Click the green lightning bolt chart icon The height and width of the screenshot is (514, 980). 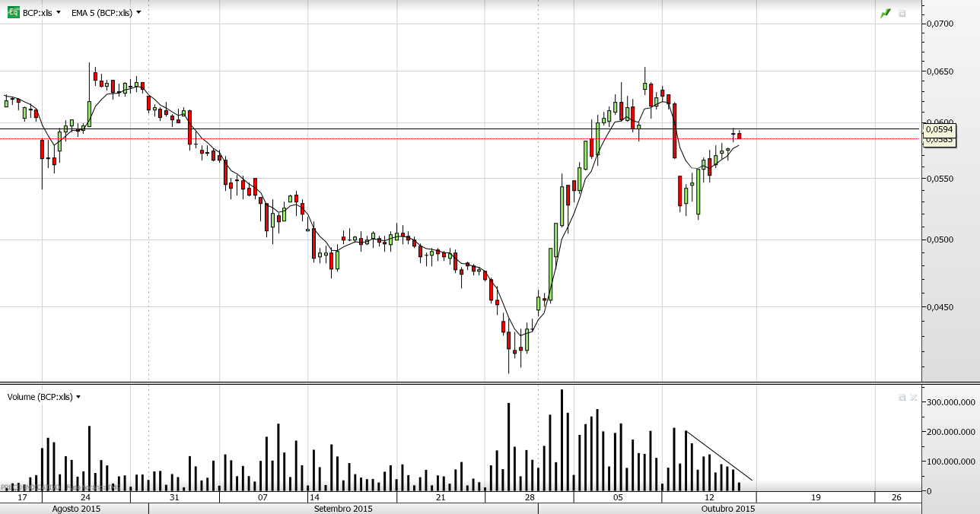886,13
